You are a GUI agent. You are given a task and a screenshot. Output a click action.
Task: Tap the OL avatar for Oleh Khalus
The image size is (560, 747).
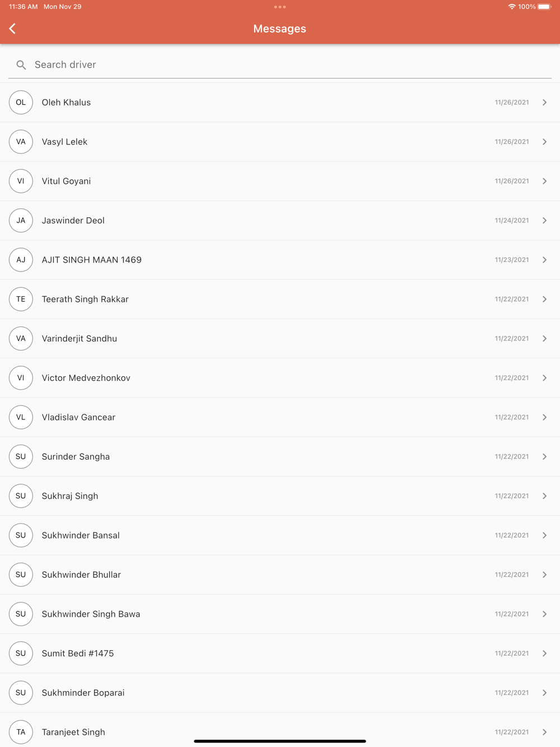(21, 102)
